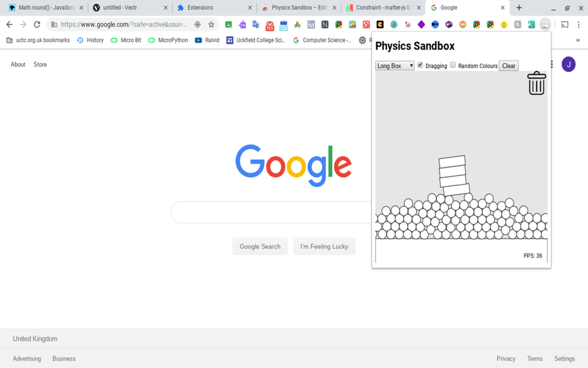Go back using the browser back arrow
588x368 pixels.
pyautogui.click(x=10, y=25)
